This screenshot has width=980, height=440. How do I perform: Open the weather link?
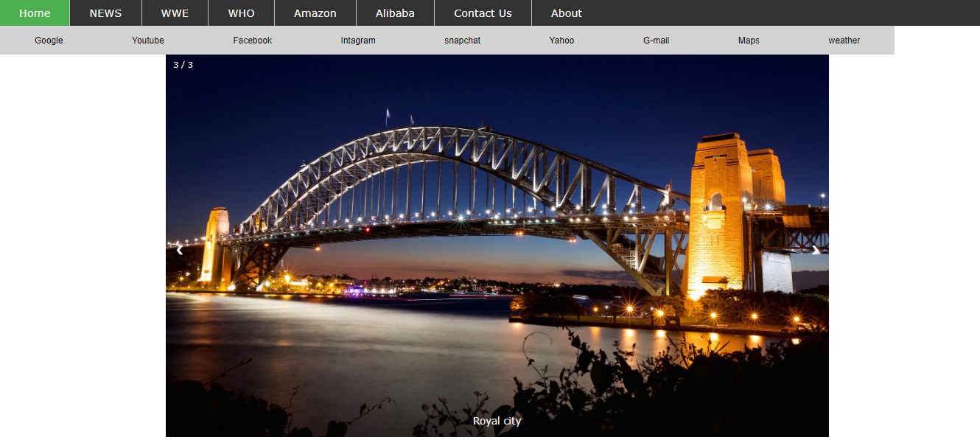[844, 41]
